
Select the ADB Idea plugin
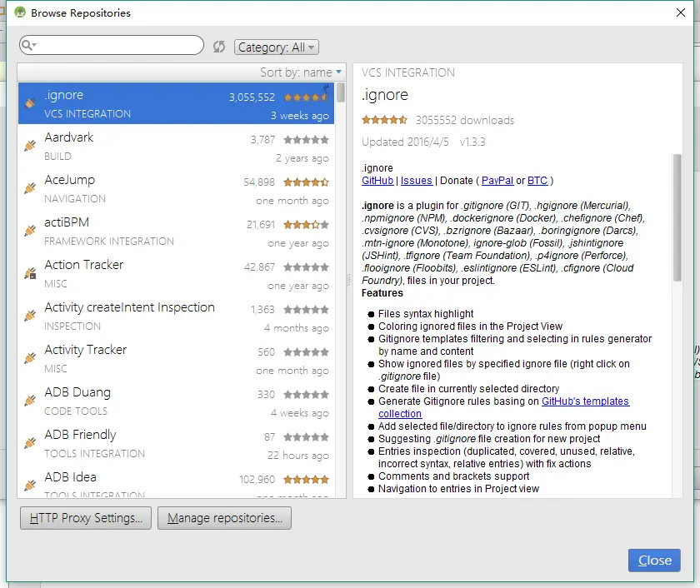[x=176, y=482]
